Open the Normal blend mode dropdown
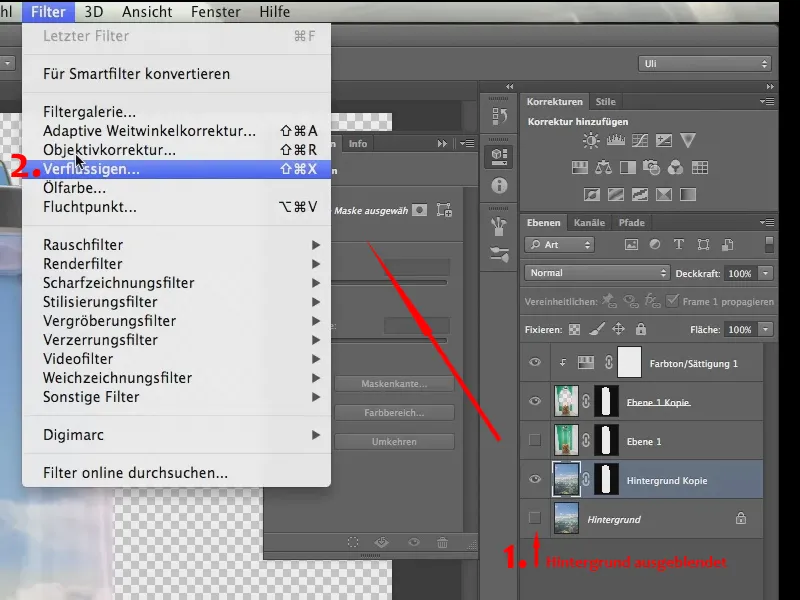Screen dimensions: 800x600 [596, 273]
